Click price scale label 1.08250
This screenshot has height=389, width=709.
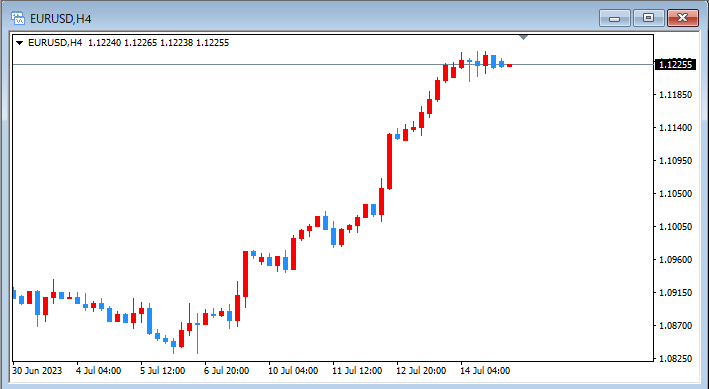[676, 359]
